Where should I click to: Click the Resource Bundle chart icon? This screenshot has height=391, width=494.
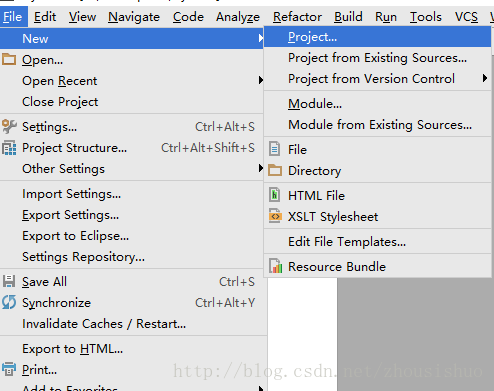pos(275,266)
